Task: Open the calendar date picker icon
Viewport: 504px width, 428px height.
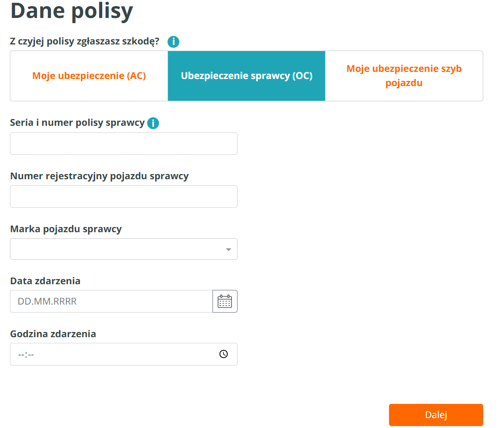Action: click(x=225, y=301)
